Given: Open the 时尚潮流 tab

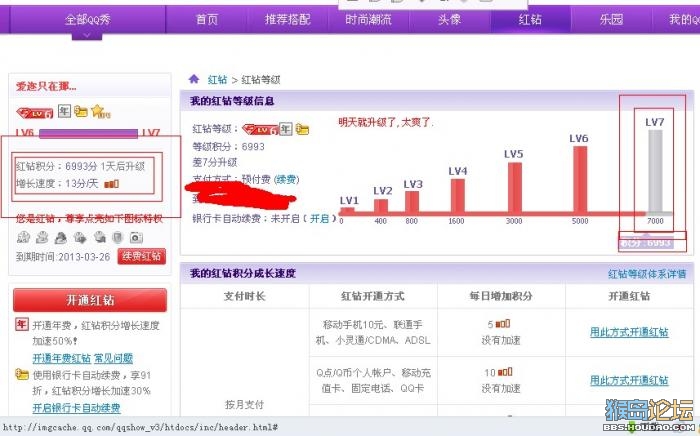Looking at the screenshot, I should (368, 19).
